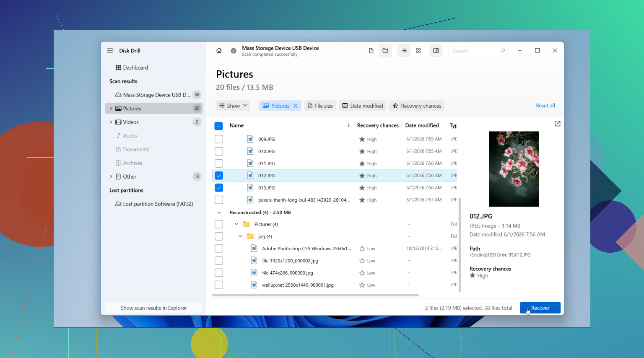Click the 010.JPG file icon

point(250,151)
